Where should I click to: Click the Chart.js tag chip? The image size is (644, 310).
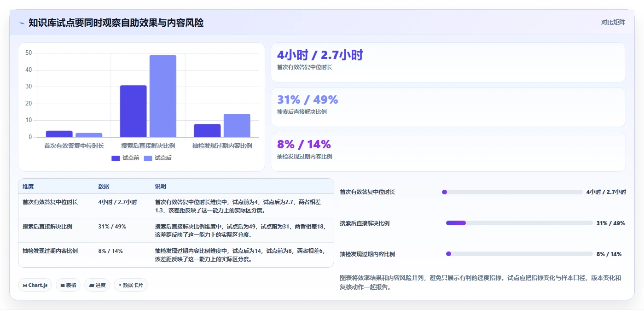point(35,285)
